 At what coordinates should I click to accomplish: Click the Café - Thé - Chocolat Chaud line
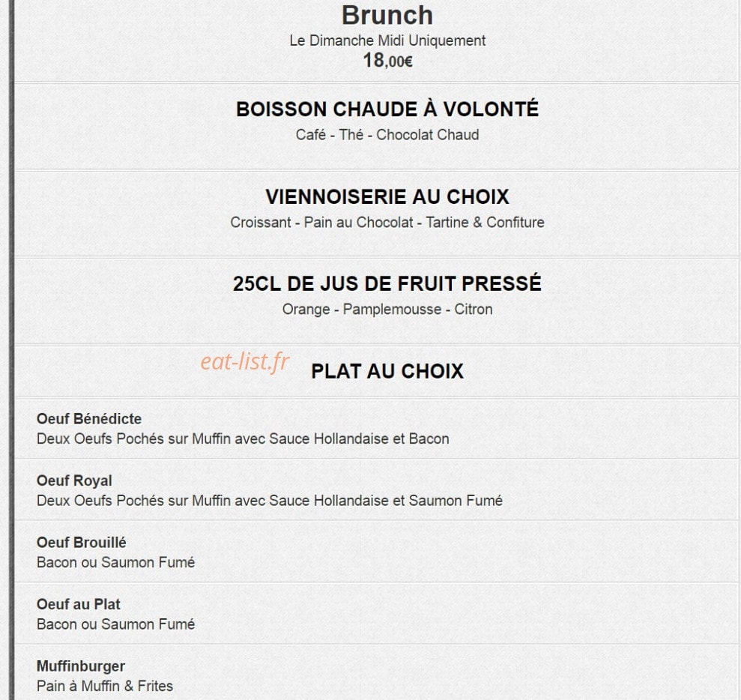[387, 135]
